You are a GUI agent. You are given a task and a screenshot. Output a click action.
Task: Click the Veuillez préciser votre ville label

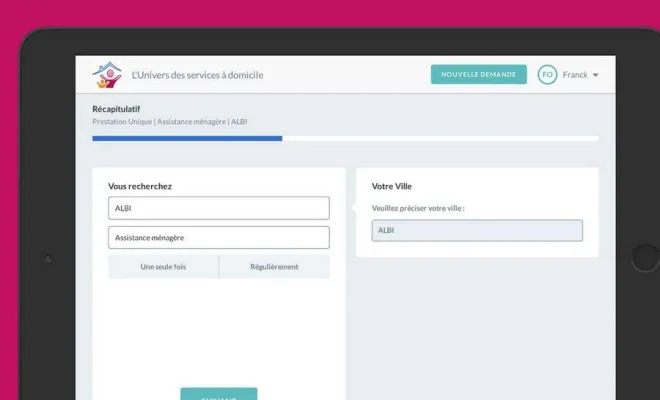(x=418, y=208)
